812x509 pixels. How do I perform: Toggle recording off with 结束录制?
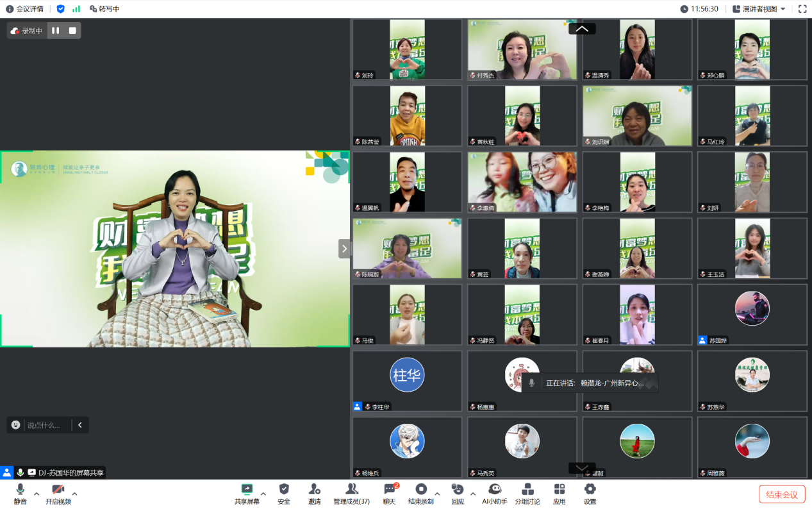point(421,493)
